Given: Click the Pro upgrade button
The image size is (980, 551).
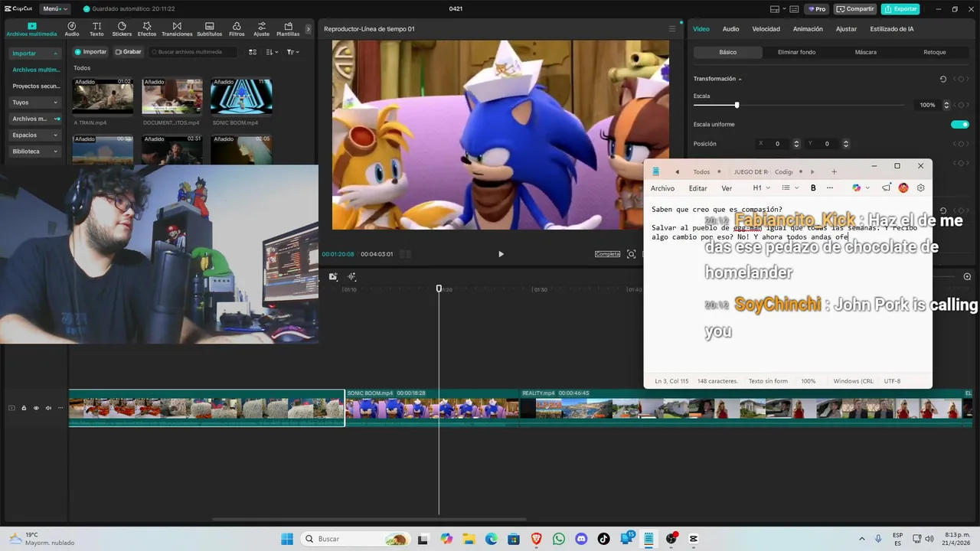Looking at the screenshot, I should [x=817, y=9].
